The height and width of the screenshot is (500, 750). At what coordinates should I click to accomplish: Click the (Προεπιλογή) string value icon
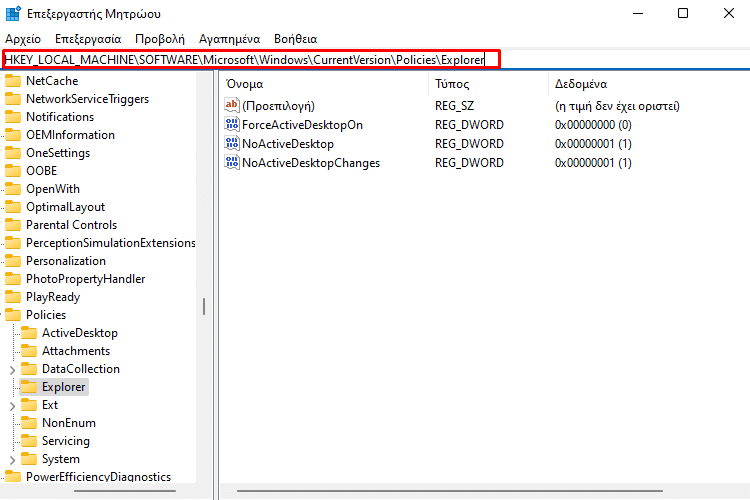pos(232,105)
